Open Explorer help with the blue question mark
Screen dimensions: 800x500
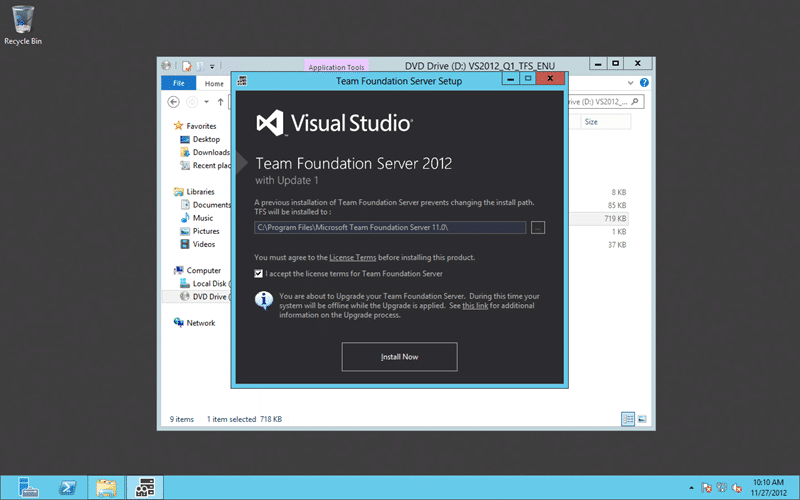[644, 83]
